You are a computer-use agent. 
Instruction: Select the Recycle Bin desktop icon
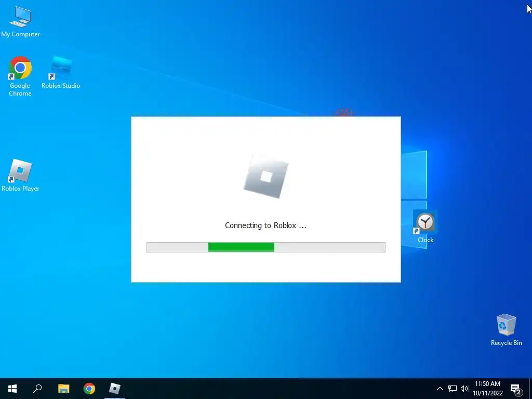pyautogui.click(x=506, y=330)
